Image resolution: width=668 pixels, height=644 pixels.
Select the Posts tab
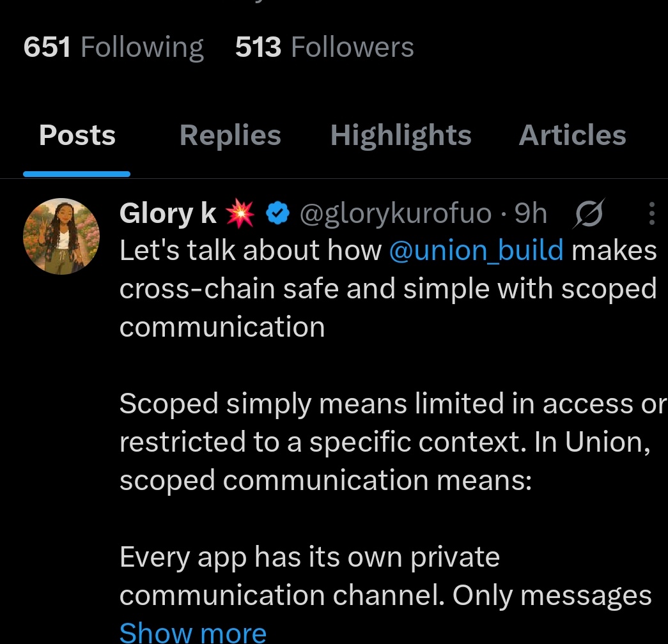pyautogui.click(x=77, y=135)
